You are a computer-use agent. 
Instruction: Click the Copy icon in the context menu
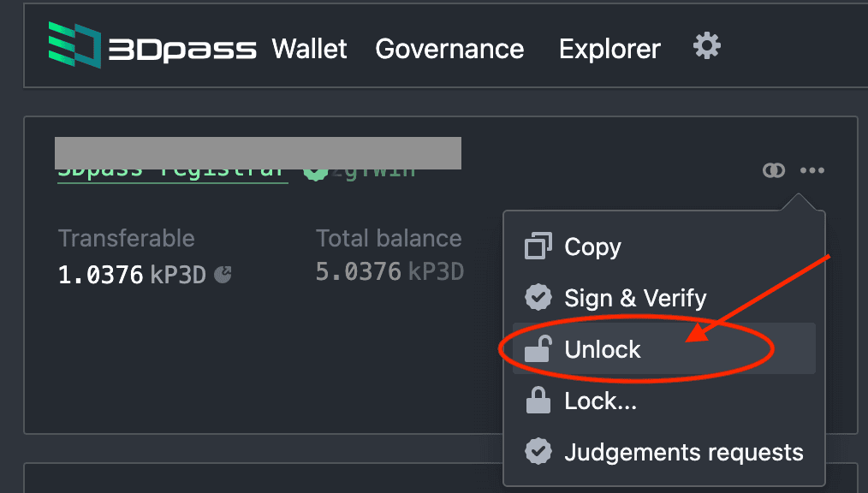[538, 246]
